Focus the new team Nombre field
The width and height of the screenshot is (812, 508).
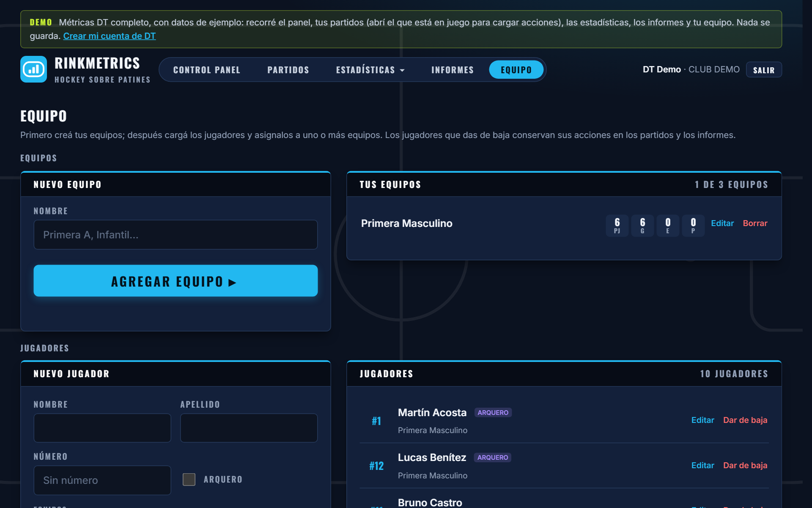[x=176, y=235]
